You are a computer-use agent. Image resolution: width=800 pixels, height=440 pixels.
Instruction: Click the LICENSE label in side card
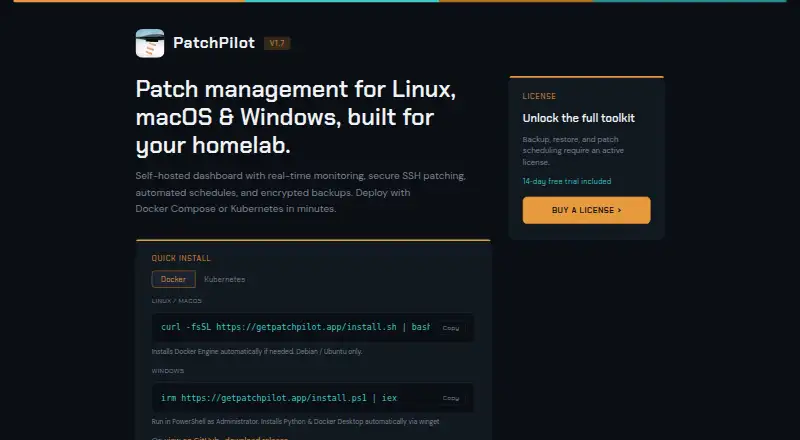coord(539,96)
